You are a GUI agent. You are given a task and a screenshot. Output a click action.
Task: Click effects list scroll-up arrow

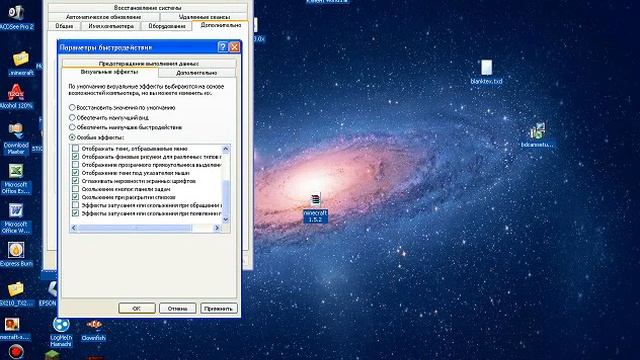226,149
